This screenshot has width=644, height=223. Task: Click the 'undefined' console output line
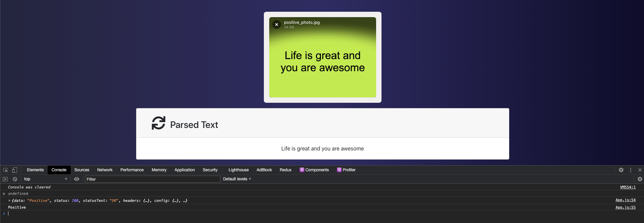(18, 193)
